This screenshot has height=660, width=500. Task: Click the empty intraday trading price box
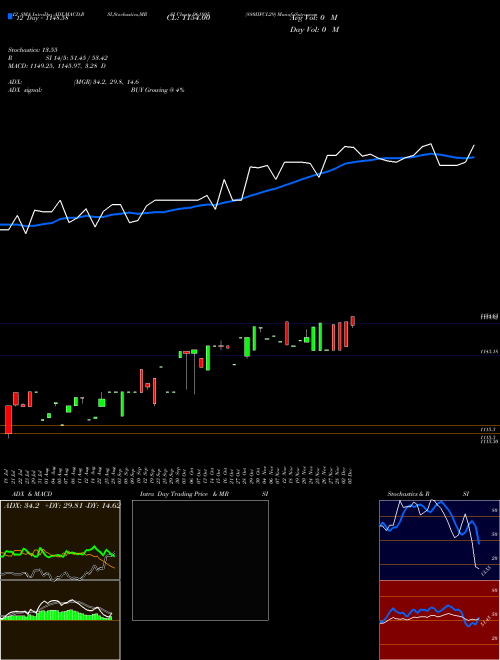pyautogui.click(x=200, y=560)
